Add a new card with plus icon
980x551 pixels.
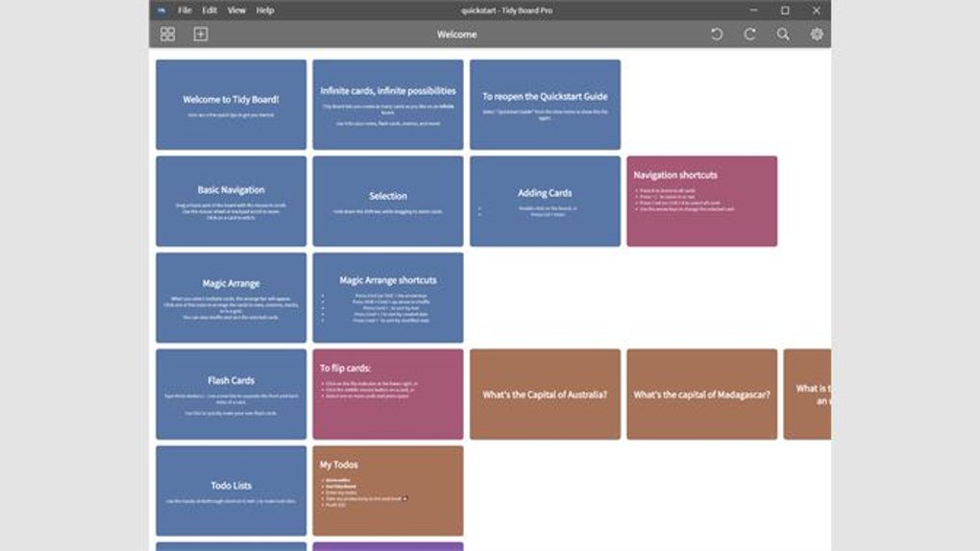(x=201, y=35)
